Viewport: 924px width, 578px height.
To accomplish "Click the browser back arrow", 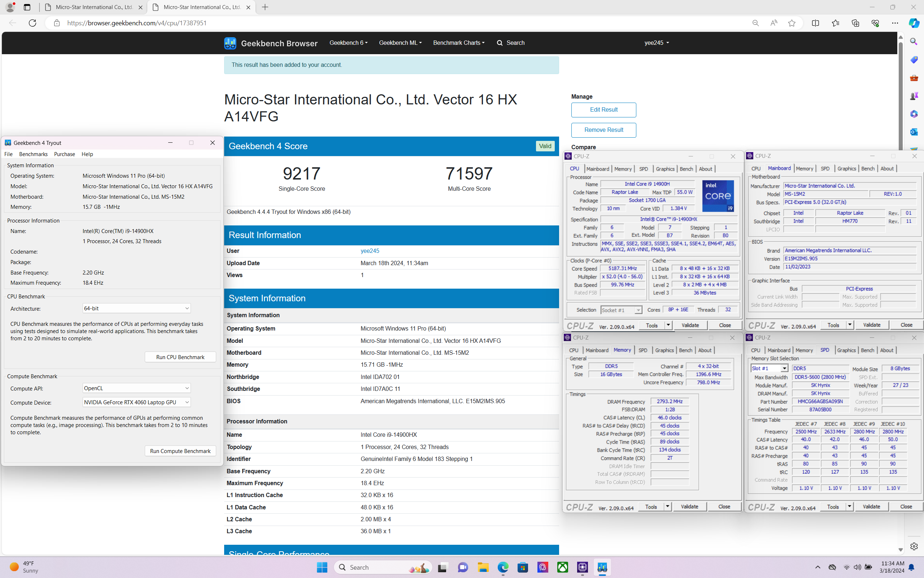I will point(13,23).
